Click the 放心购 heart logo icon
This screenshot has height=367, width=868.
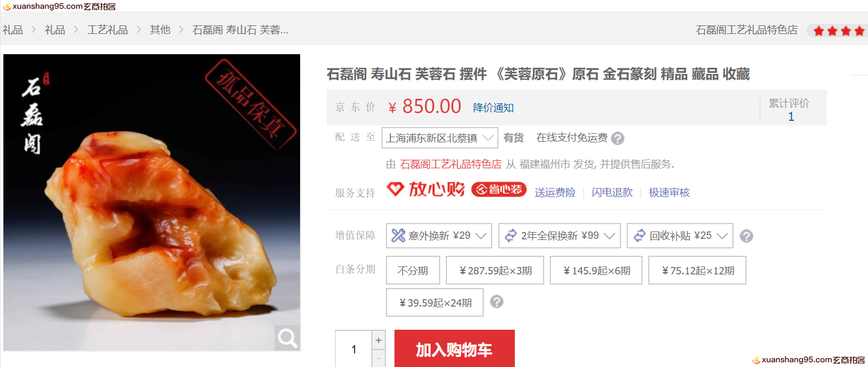[x=396, y=189]
